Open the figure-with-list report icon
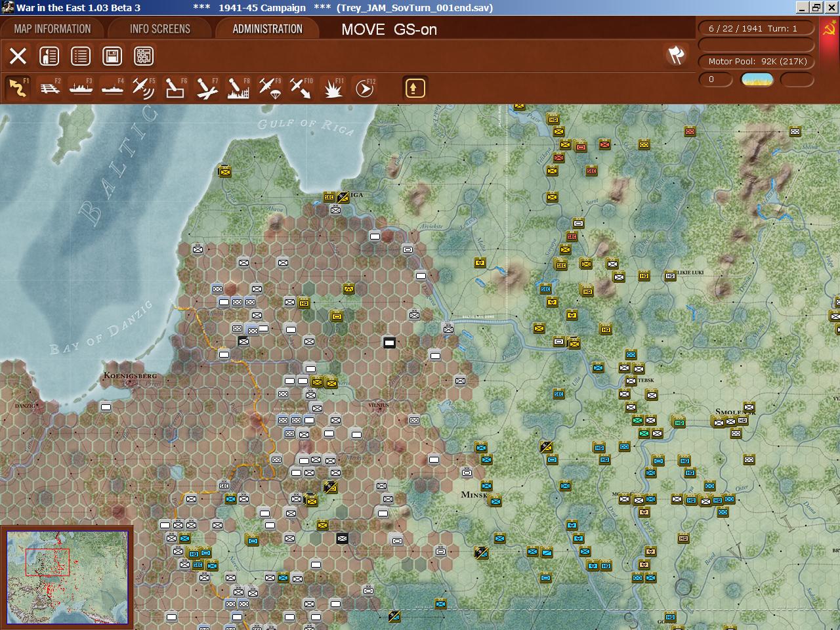Image resolution: width=840 pixels, height=630 pixels. click(49, 56)
